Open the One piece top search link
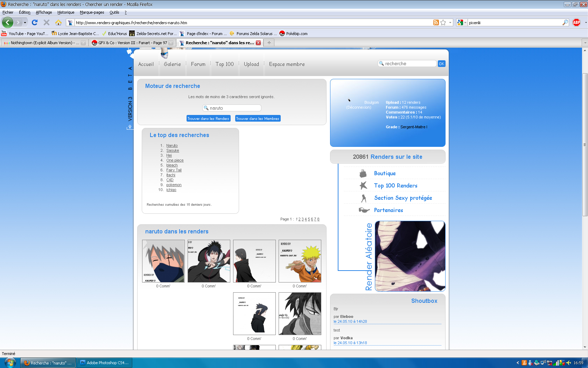 click(175, 160)
